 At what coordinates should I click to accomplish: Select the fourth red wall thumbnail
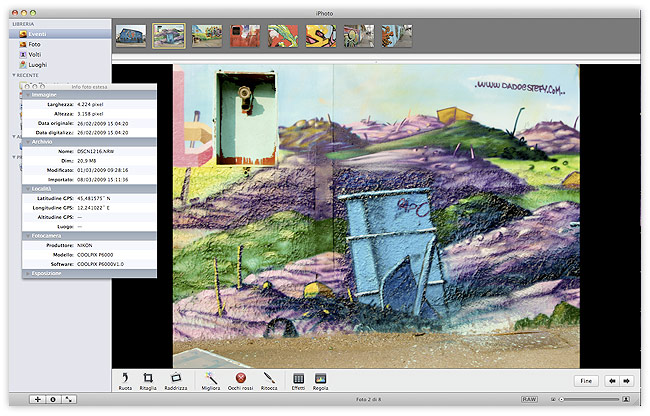pyautogui.click(x=245, y=36)
